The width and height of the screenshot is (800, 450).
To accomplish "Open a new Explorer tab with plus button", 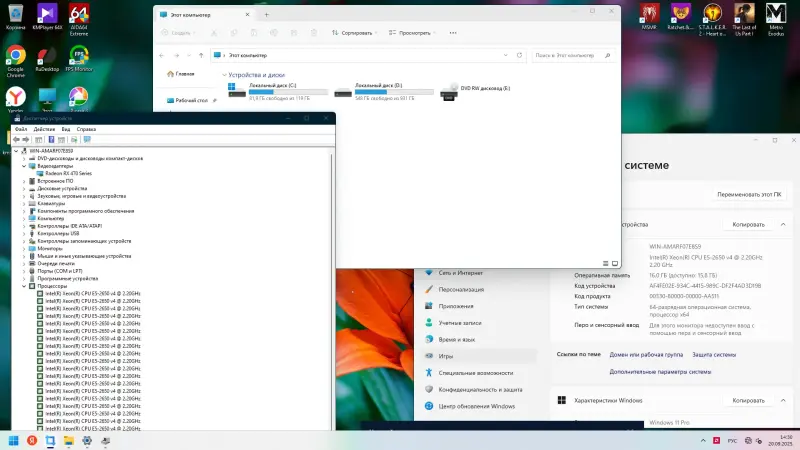I will (266, 15).
